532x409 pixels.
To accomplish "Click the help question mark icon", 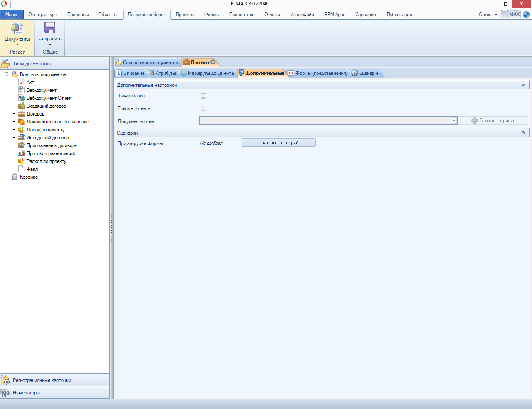I will point(526,15).
